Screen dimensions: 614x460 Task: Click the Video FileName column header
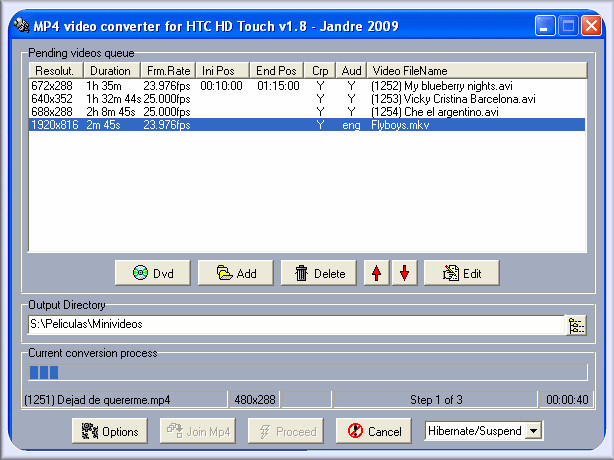pyautogui.click(x=477, y=70)
